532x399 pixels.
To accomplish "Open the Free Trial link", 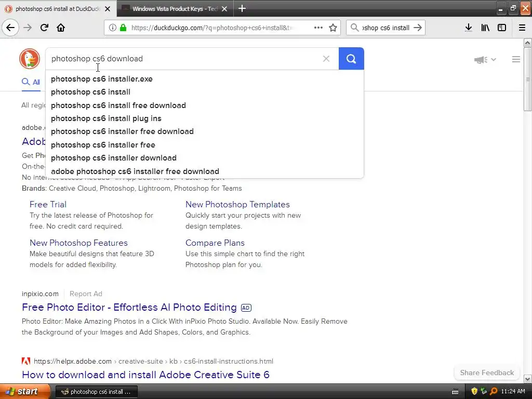I will click(48, 204).
